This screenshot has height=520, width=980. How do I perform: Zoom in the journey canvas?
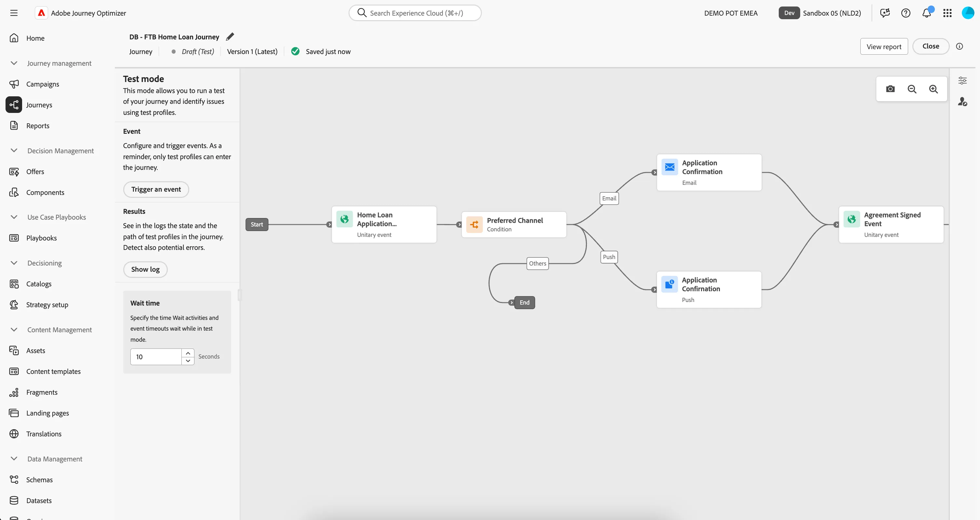click(x=934, y=89)
